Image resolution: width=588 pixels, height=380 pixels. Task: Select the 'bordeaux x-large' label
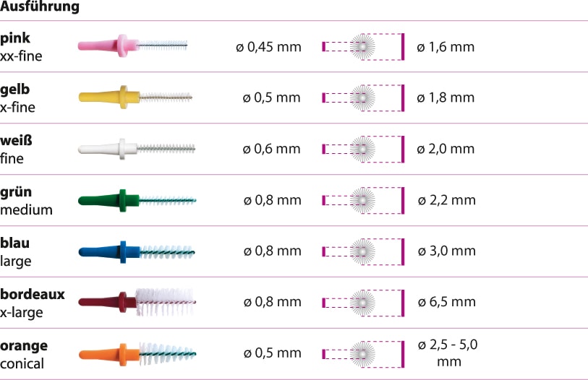33,303
